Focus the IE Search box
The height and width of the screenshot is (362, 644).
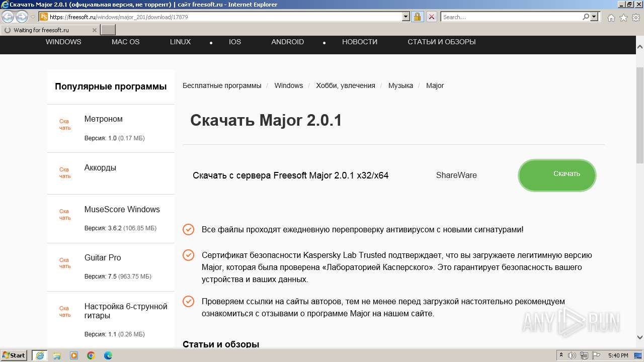[511, 17]
